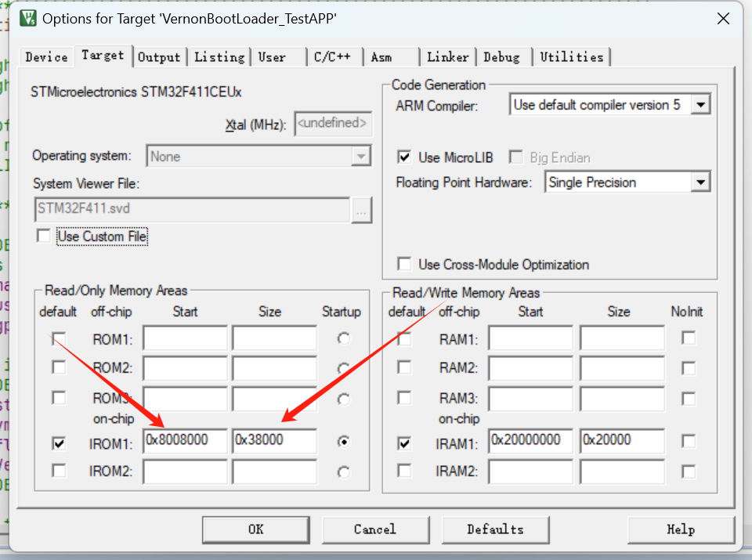
Task: Go to the Utilities tab
Action: coord(572,57)
